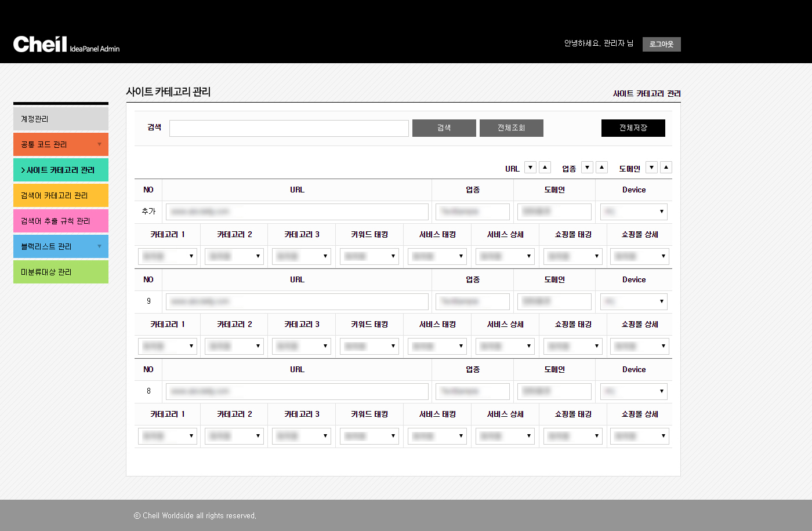The width and height of the screenshot is (812, 531).
Task: Sort URL in ascending order
Action: tap(545, 168)
